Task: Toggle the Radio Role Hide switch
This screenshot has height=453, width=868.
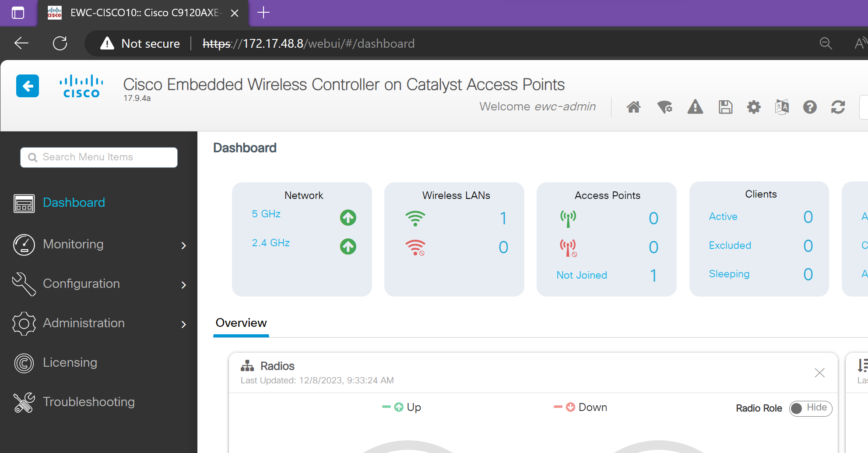Action: point(811,408)
